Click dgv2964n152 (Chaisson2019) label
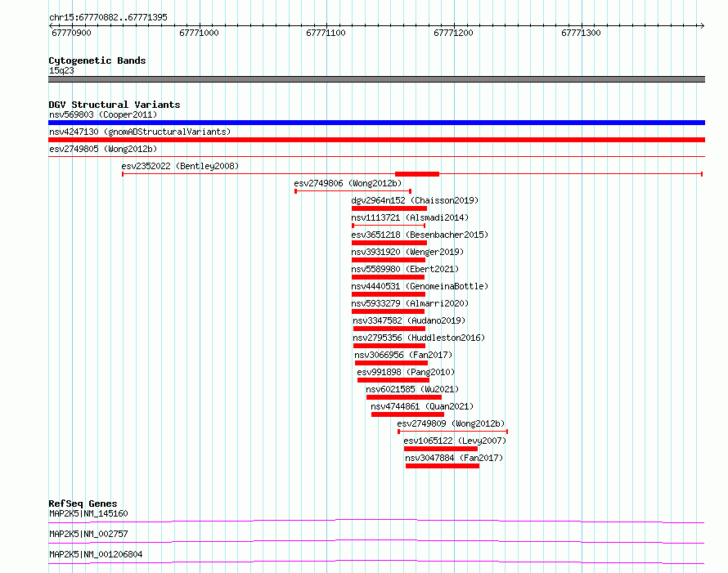 pyautogui.click(x=415, y=200)
